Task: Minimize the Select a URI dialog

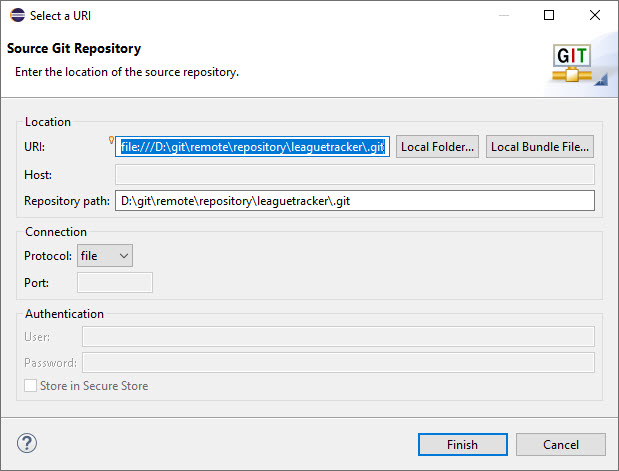Action: pos(502,15)
